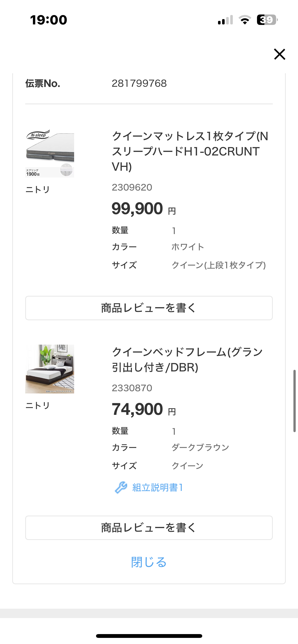
Task: Tap the Wi-Fi icon in status bar
Action: [245, 20]
